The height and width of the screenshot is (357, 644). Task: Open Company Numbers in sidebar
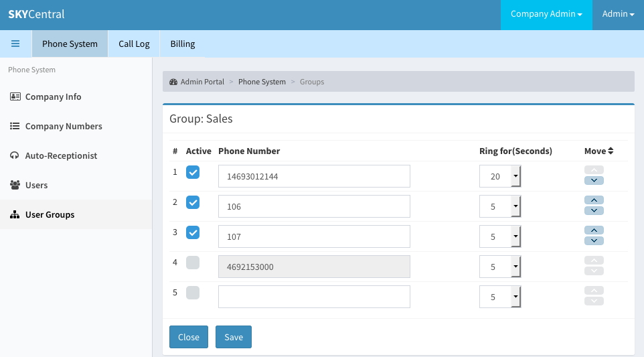click(x=76, y=126)
